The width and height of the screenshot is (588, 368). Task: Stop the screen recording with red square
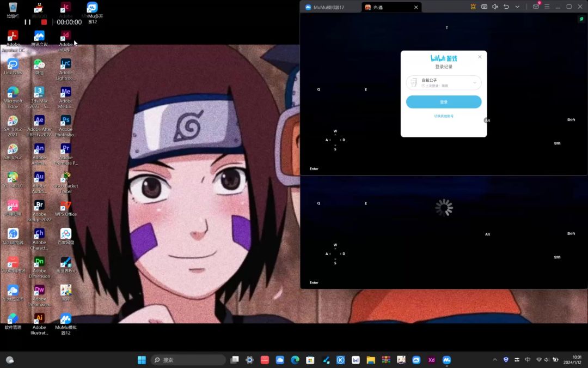44,22
